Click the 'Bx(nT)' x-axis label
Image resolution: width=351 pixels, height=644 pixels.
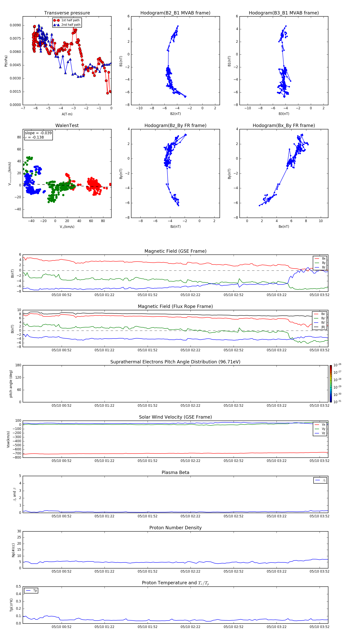tap(284, 227)
